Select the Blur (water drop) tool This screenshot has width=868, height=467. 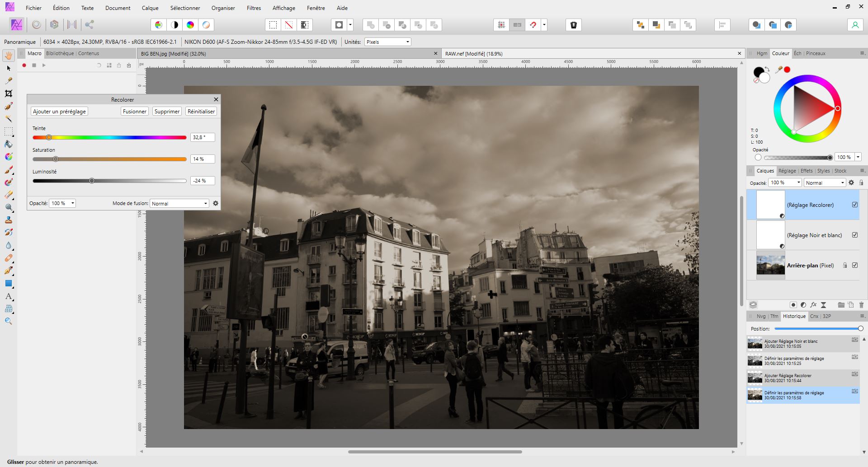point(9,246)
